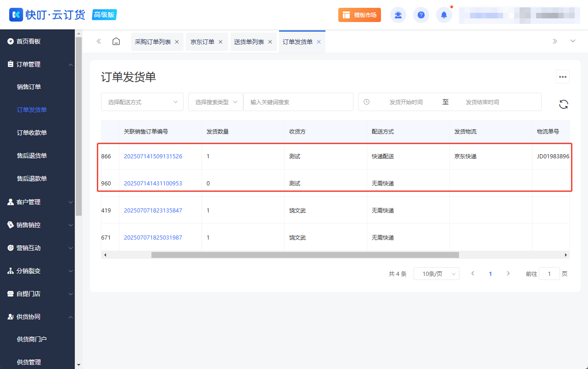Click the refresh table icon
Screen dimensions: 588x369
pyautogui.click(x=564, y=104)
